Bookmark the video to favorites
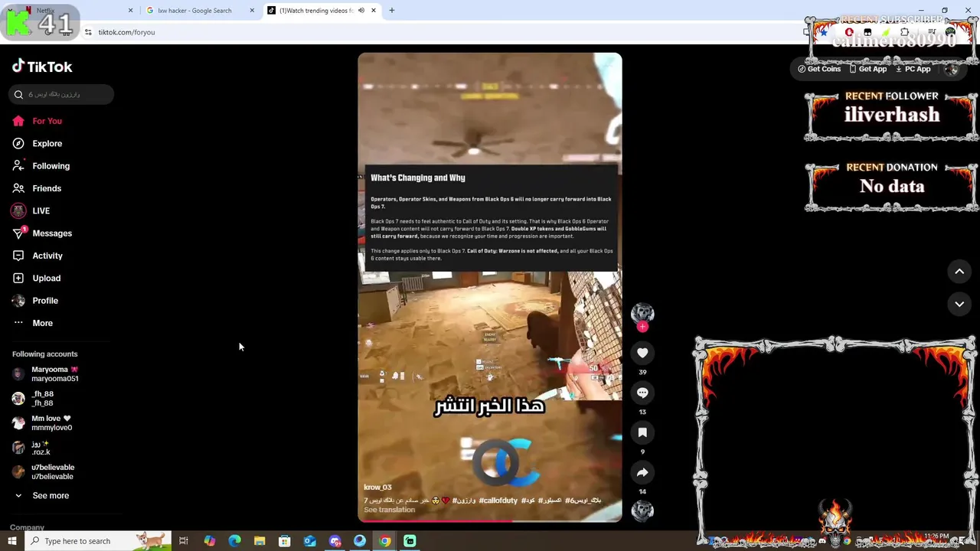 coord(642,432)
